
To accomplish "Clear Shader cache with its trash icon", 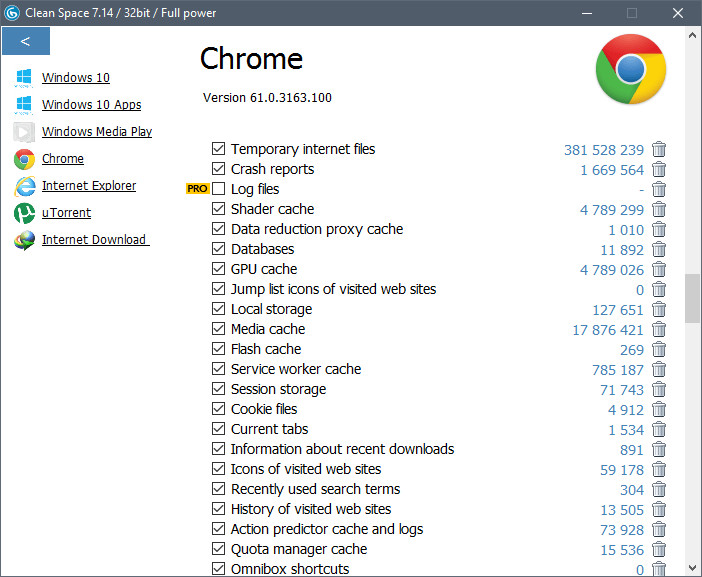I will pos(659,209).
